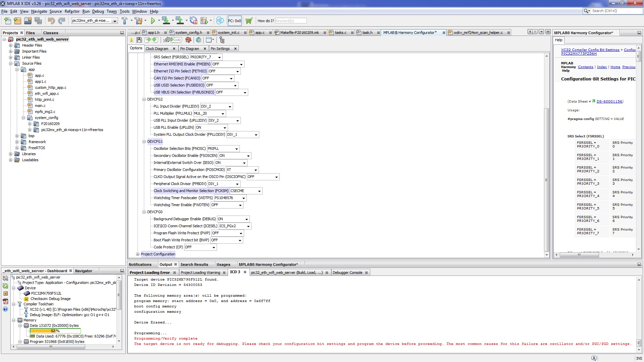Click the New File toolbar icon
644x362 pixels.
[x=7, y=21]
